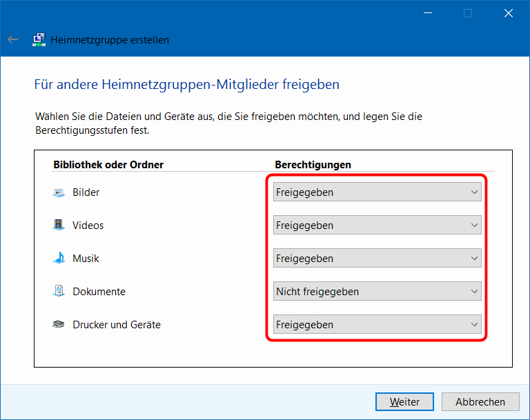This screenshot has width=530, height=420.
Task: Click the Drucker und Geräte printer icon
Action: (x=59, y=325)
